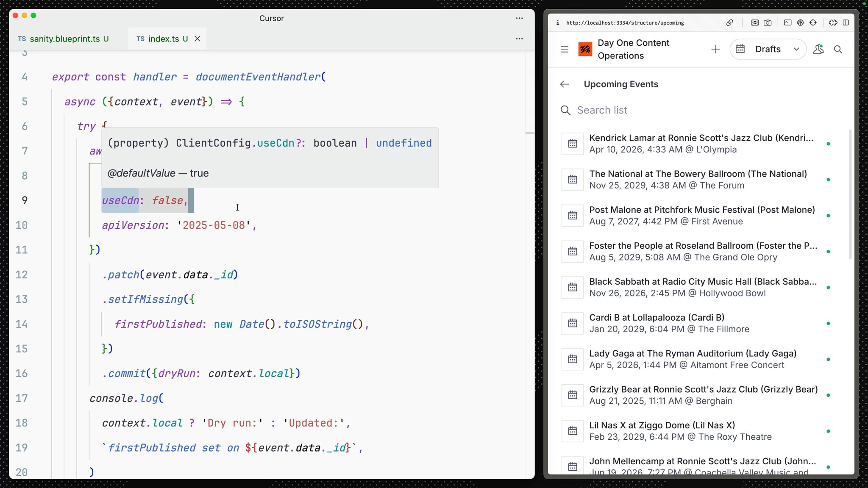The width and height of the screenshot is (868, 488).
Task: Click 'Dry run:' string on line 18
Action: tap(232, 423)
